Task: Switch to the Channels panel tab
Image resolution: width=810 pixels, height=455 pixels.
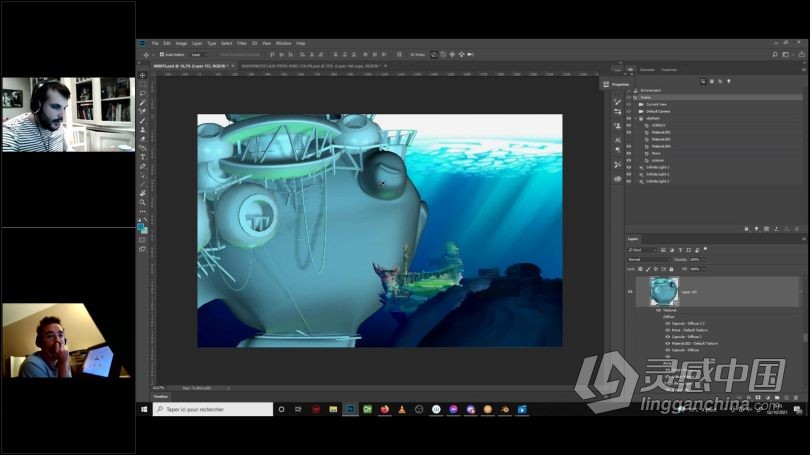Action: click(x=647, y=70)
